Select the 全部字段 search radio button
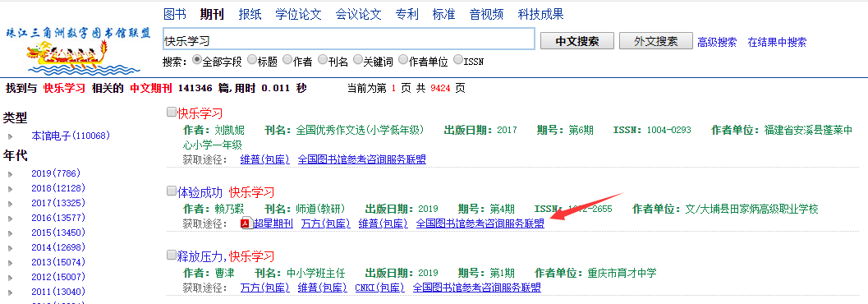 pyautogui.click(x=196, y=59)
